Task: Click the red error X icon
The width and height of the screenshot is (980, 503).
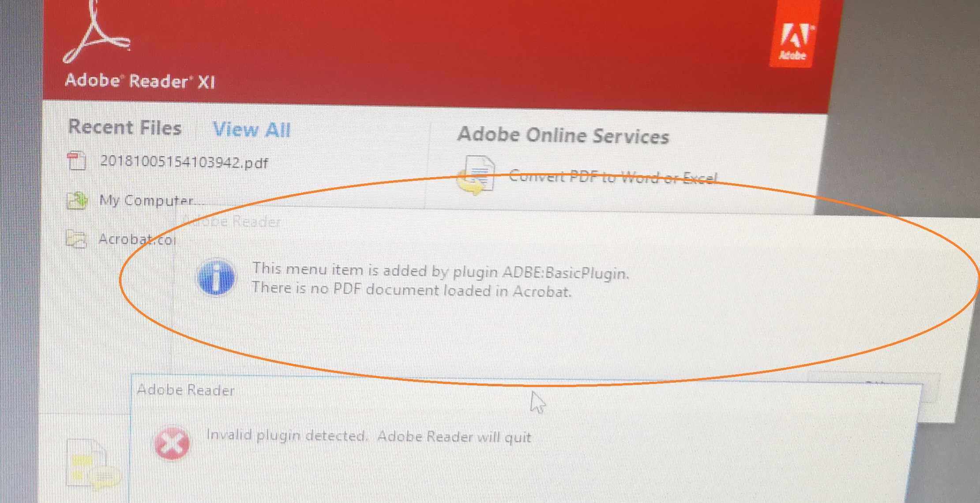Action: click(x=172, y=443)
